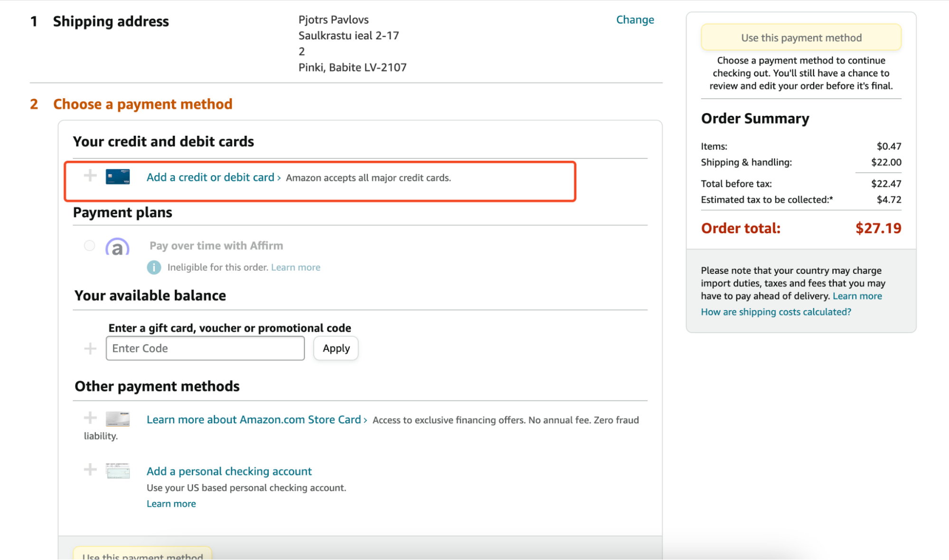This screenshot has width=949, height=560.
Task: Click the Affirm logo icon
Action: 117,246
